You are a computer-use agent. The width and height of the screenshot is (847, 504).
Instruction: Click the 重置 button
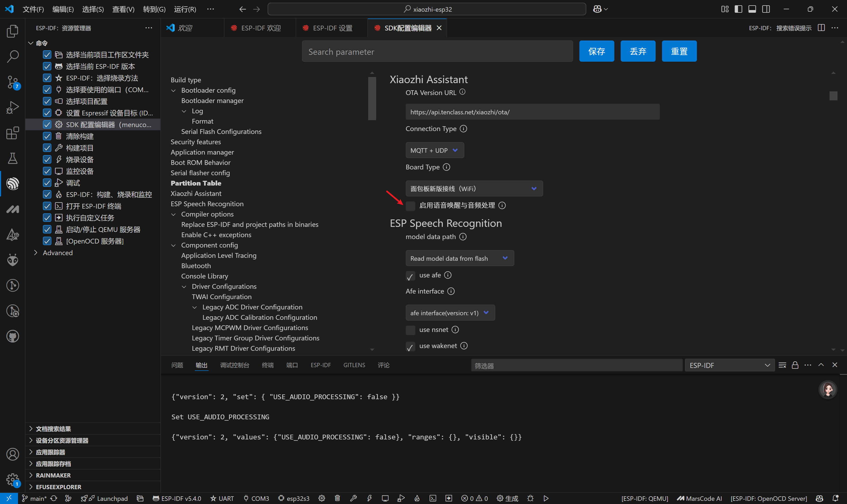(679, 51)
